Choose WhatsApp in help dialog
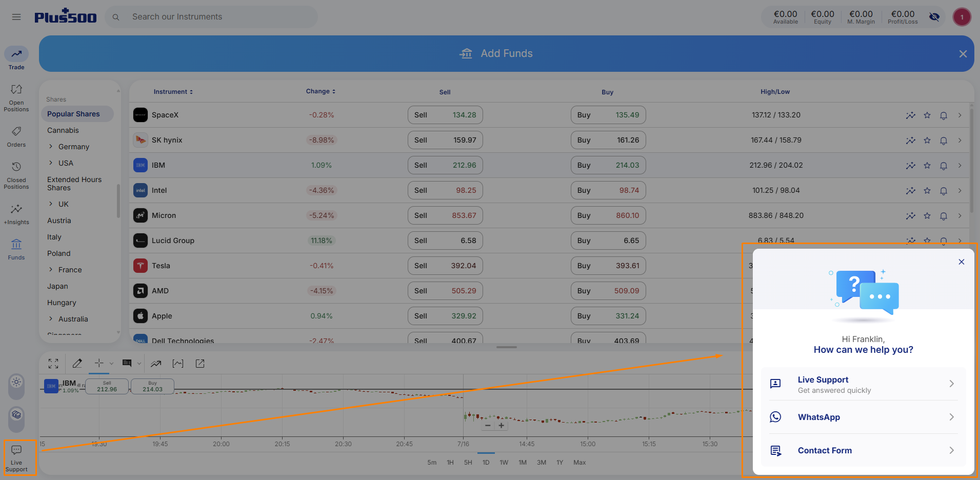 tap(863, 417)
